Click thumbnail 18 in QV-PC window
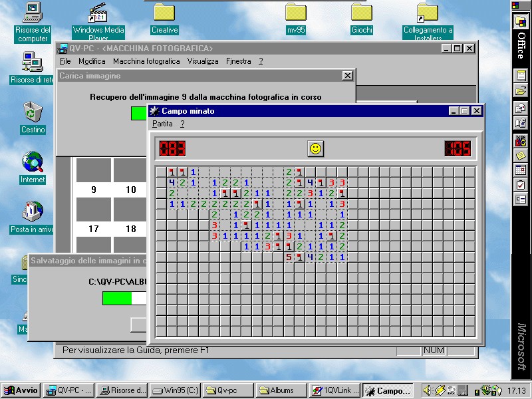 pos(130,209)
